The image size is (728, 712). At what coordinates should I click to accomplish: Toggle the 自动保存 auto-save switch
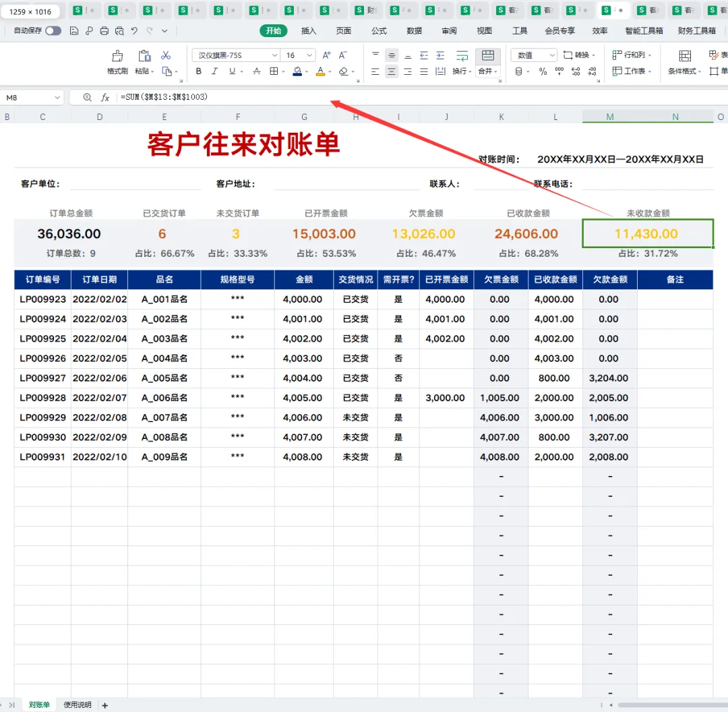coord(53,30)
